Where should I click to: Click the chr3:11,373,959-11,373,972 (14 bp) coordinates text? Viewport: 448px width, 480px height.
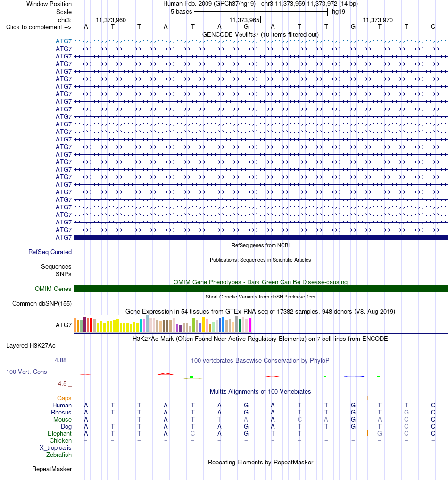coord(309,4)
